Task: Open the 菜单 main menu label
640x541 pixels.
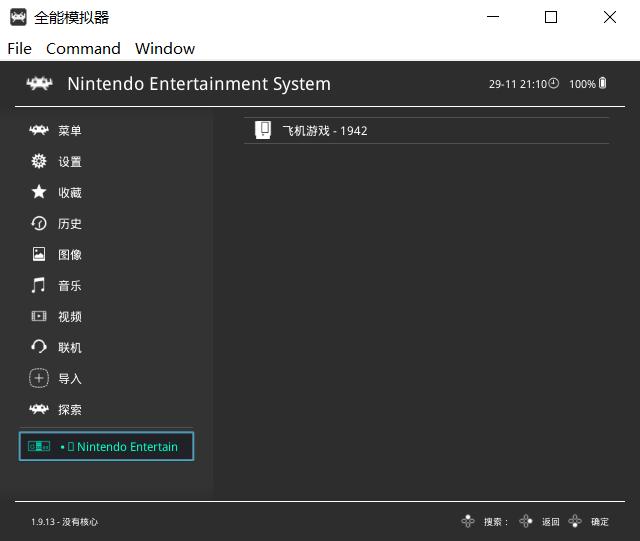Action: (x=70, y=131)
